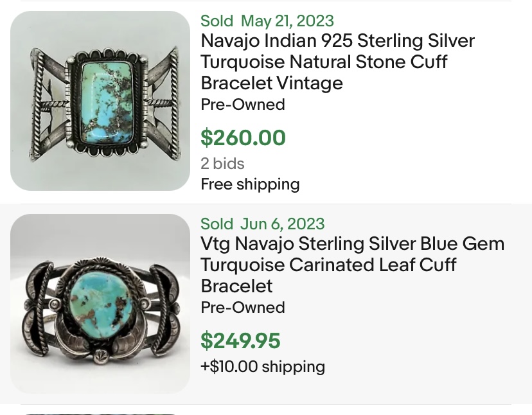The image size is (532, 415).
Task: Click the 'Sold' label on the May 21 listing
Action: click(x=217, y=21)
